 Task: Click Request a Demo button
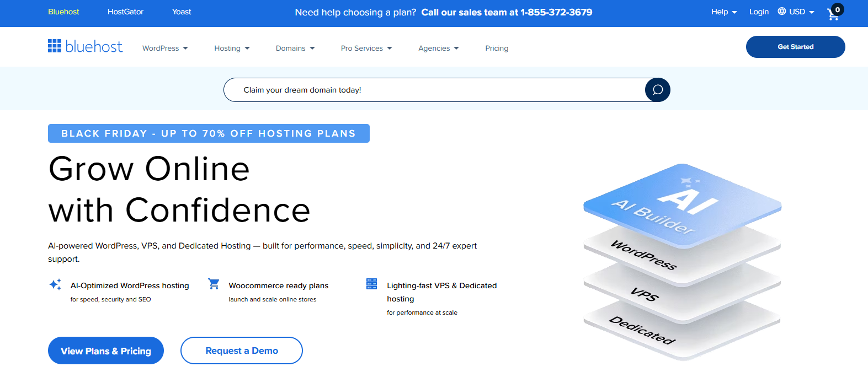[x=242, y=351]
